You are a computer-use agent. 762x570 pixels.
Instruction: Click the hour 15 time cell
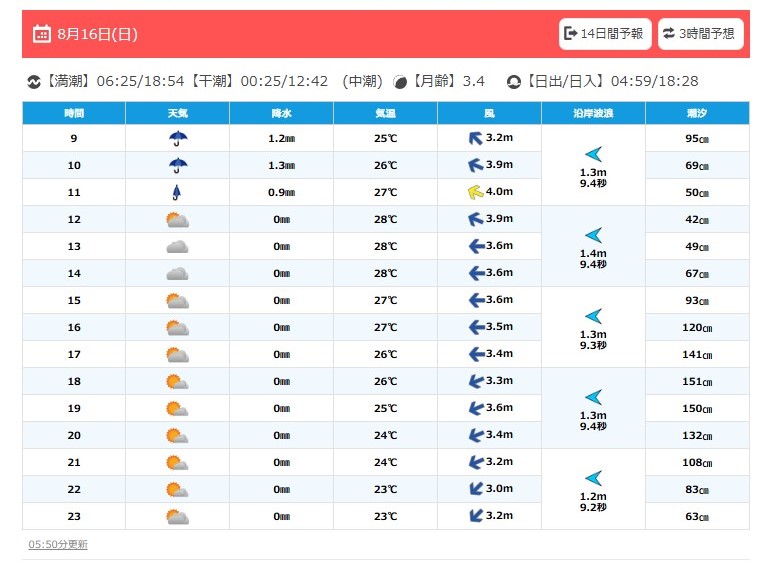tap(74, 300)
